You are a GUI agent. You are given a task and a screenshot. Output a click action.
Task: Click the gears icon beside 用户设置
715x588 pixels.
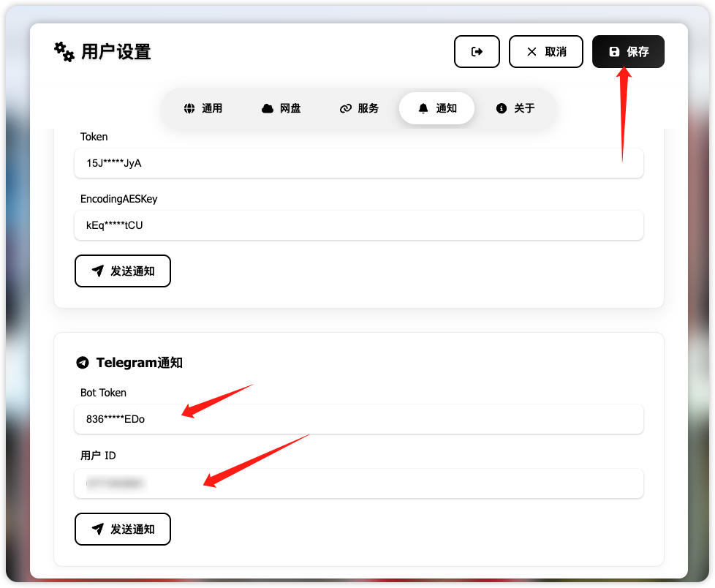[x=64, y=52]
